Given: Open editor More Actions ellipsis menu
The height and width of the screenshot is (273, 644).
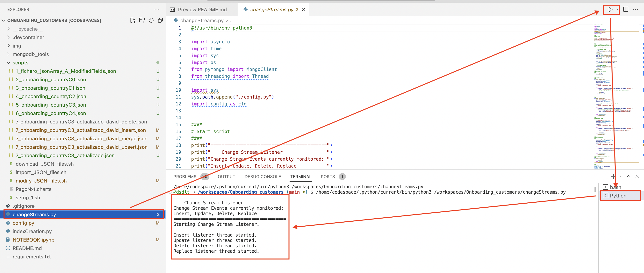Looking at the screenshot, I should pos(635,10).
